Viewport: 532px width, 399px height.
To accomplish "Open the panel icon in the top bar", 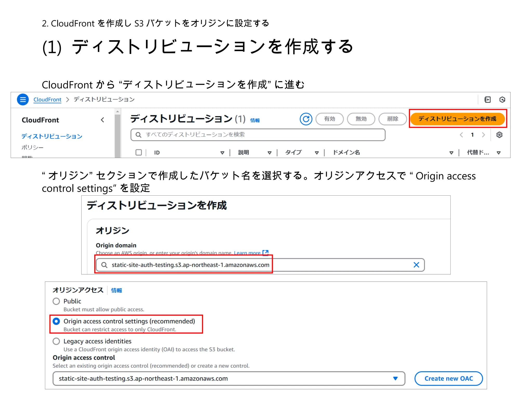I will pos(487,99).
